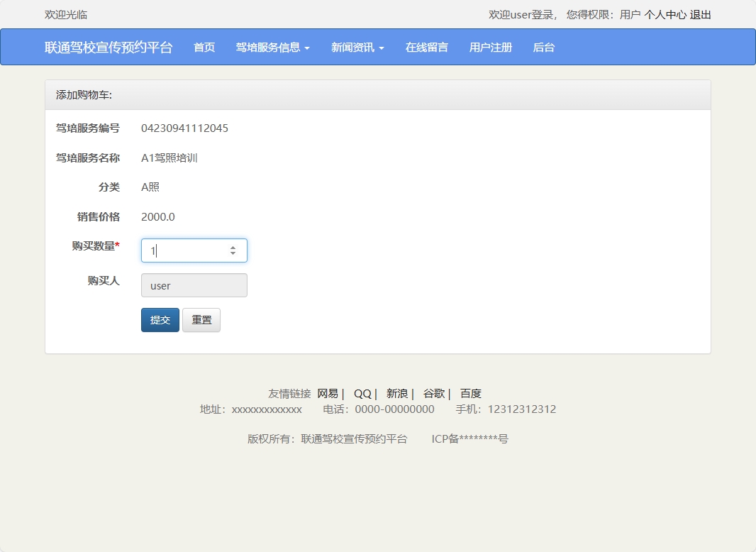Visit 新浪 from the footer links
Image resolution: width=756 pixels, height=552 pixels.
(396, 393)
